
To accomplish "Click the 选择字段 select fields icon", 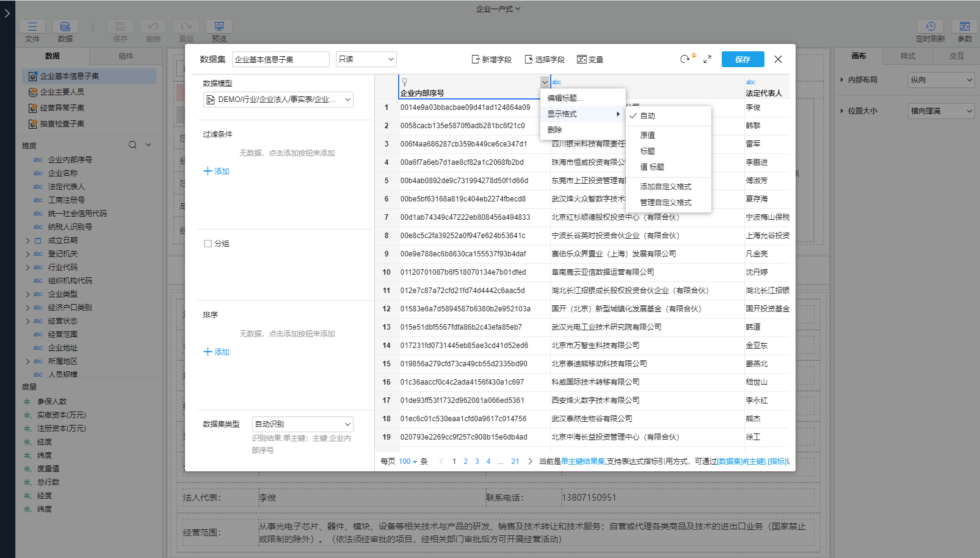I will coord(529,59).
